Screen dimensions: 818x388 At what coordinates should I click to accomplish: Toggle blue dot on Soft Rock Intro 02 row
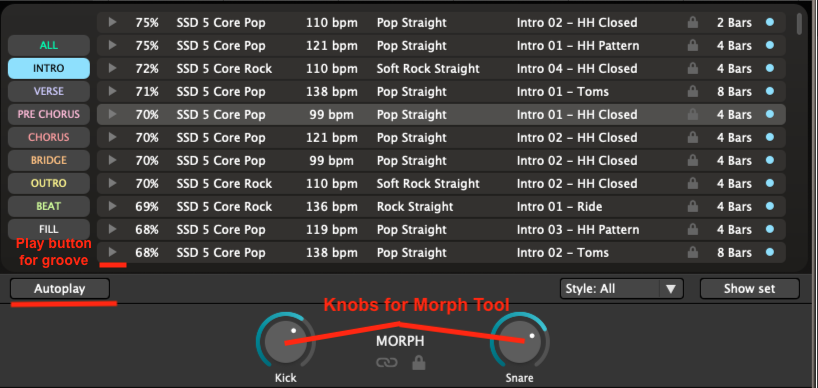coord(769,183)
